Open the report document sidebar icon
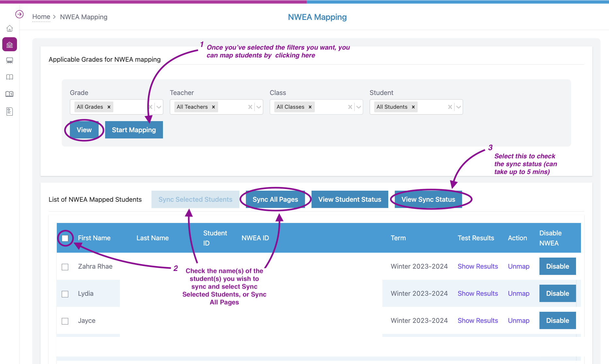Viewport: 609px width, 364px height. tap(10, 111)
